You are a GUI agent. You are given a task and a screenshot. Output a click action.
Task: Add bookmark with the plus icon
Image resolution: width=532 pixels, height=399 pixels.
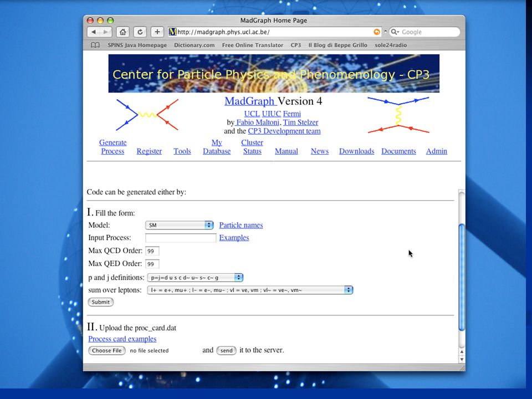tap(157, 32)
